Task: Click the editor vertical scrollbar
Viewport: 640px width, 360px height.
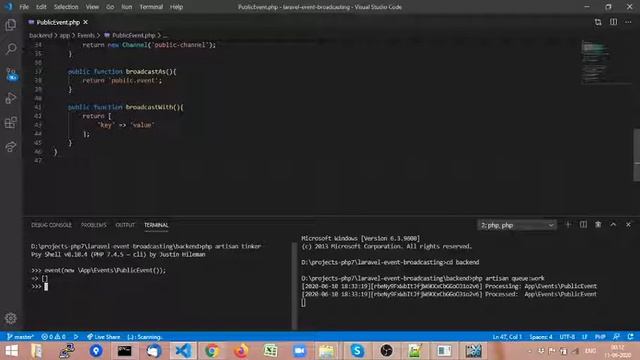Action: pyautogui.click(x=636, y=155)
